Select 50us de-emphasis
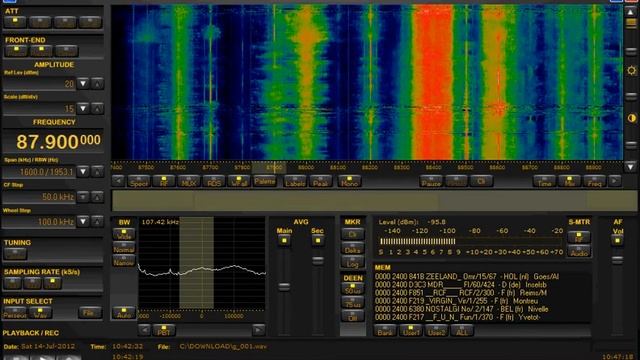 coord(353,289)
